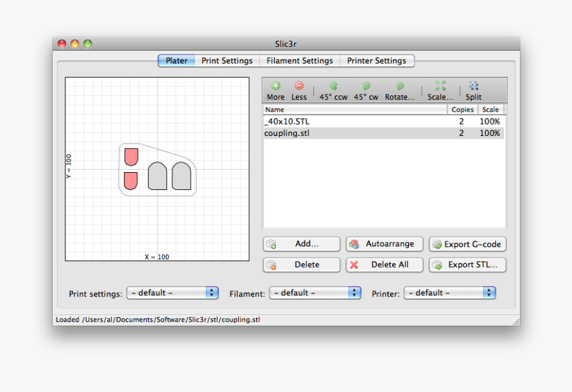Switch to the Print Settings tab

(x=227, y=60)
